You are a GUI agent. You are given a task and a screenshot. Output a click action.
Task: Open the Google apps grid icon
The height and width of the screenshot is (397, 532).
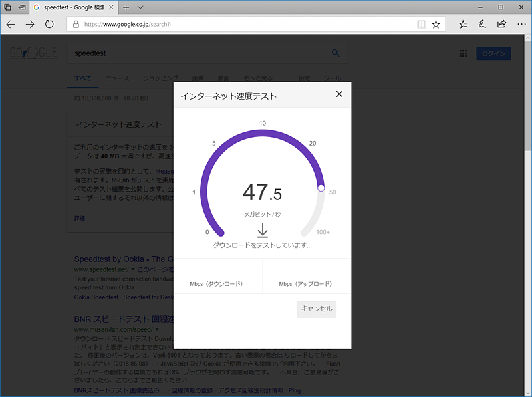click(463, 53)
